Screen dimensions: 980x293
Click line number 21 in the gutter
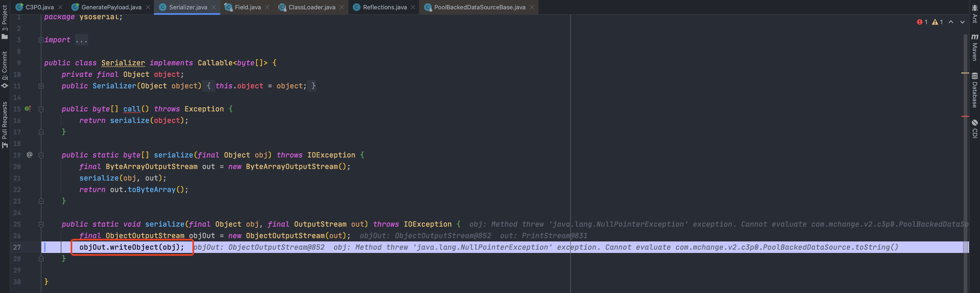pyautogui.click(x=17, y=178)
